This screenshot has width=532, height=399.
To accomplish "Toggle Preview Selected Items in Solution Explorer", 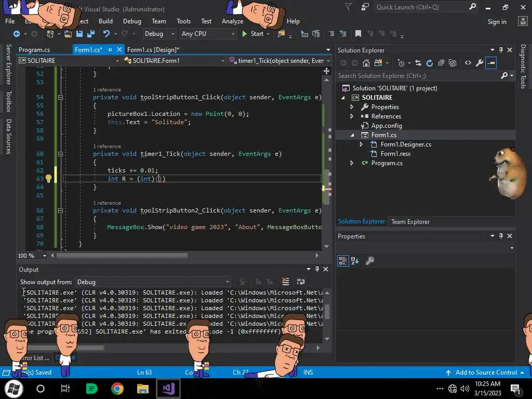I will (491, 63).
